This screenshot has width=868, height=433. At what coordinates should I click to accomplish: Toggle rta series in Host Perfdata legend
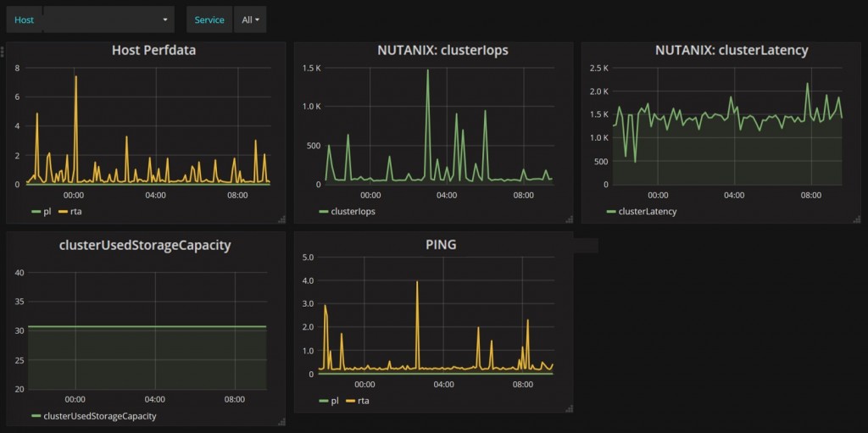coord(75,211)
